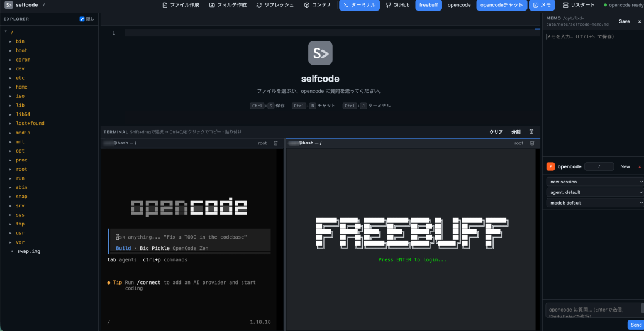The height and width of the screenshot is (331, 644).
Task: Open the agent: default dropdown
Action: 594,192
